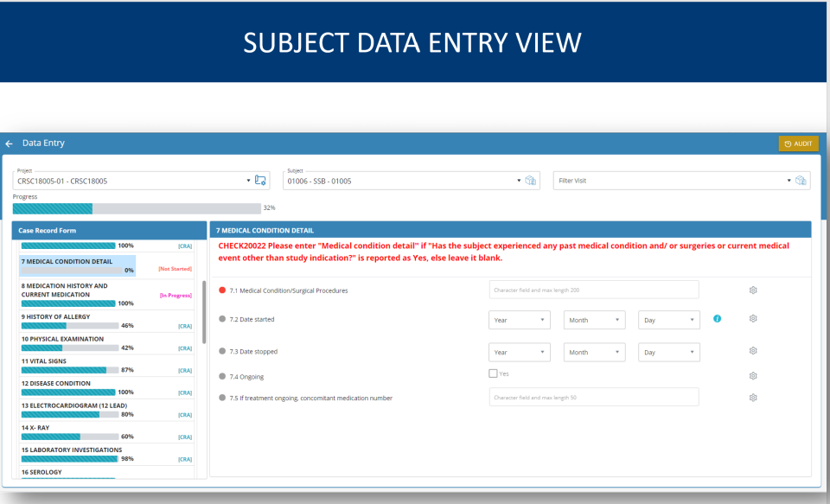Click the character field for 7.1 Medical Condition
830x504 pixels.
point(593,290)
